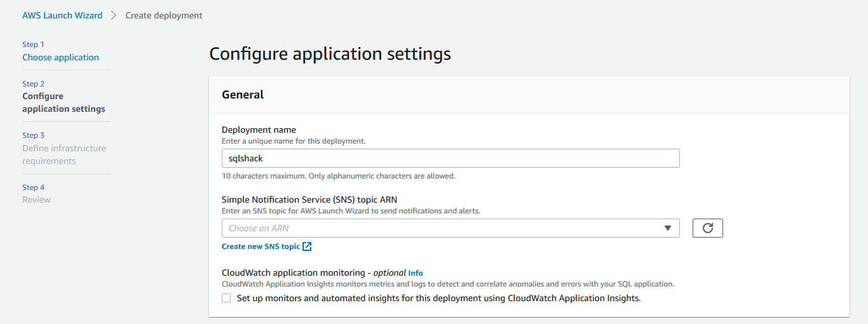868x324 pixels.
Task: Open the AWS Launch Wizard breadcrumb link
Action: (x=62, y=15)
